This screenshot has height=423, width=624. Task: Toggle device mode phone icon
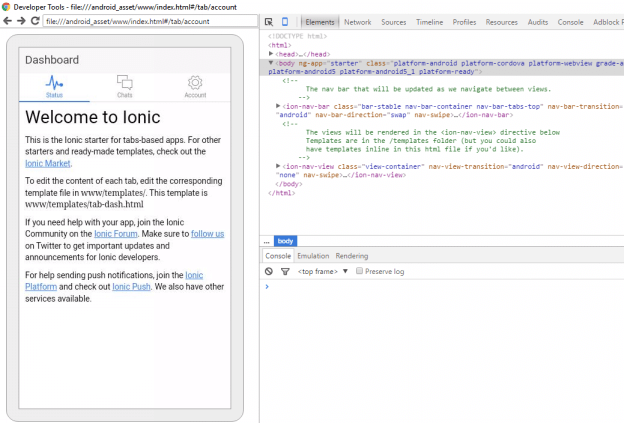coord(285,22)
